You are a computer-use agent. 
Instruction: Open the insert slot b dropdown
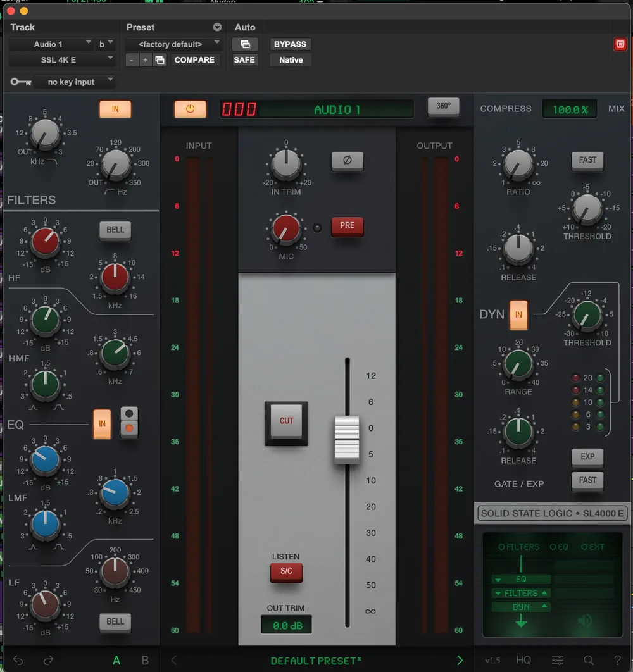pos(106,44)
